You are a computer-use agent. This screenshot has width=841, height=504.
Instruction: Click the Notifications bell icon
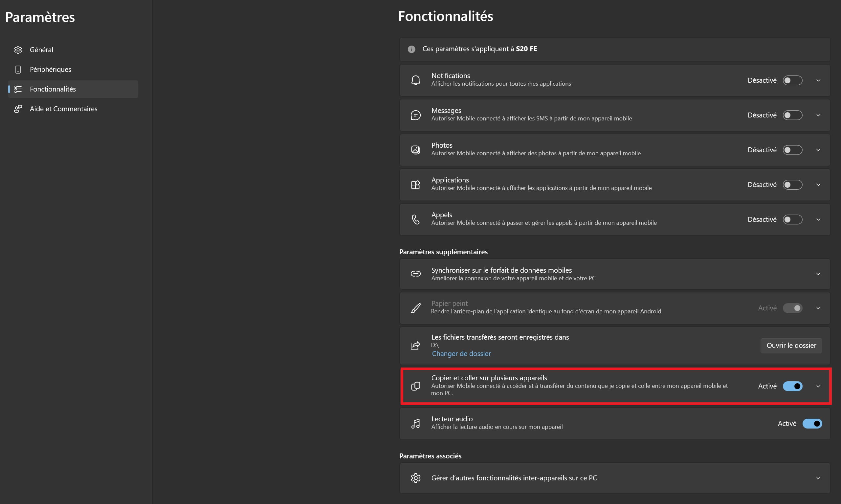415,80
